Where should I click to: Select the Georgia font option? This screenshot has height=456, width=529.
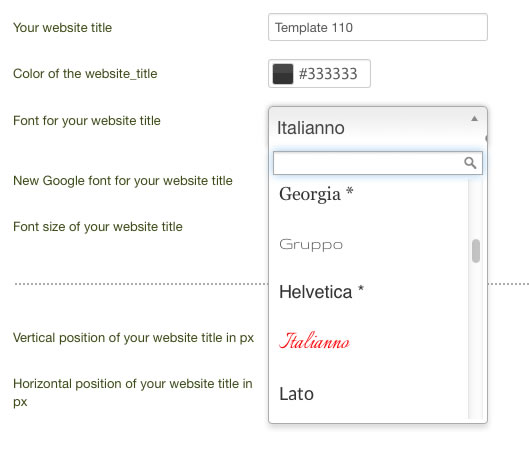(x=369, y=194)
